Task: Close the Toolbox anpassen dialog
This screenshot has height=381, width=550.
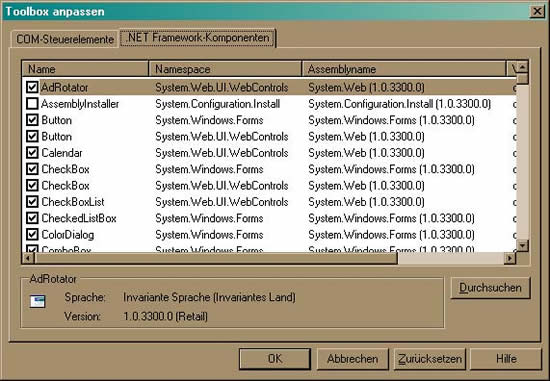Action: point(537,12)
